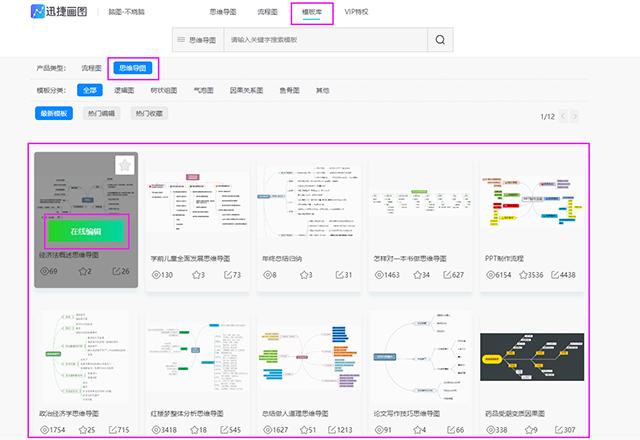Open the 学前儿童全面发展思维导图 thumbnail
The image size is (640, 440).
(x=198, y=204)
